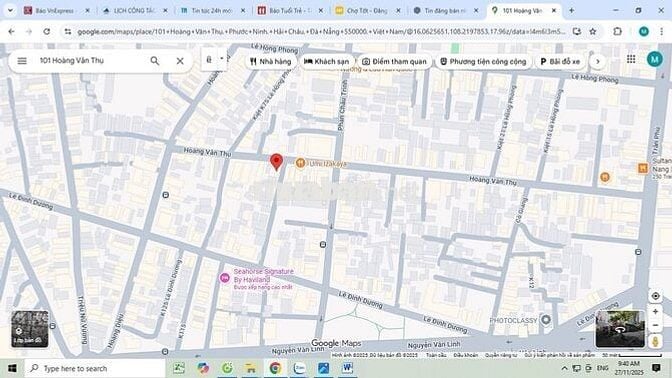Screen dimensions: 672x378
Task: Click the Chrome profile avatar
Action: [x=643, y=31]
